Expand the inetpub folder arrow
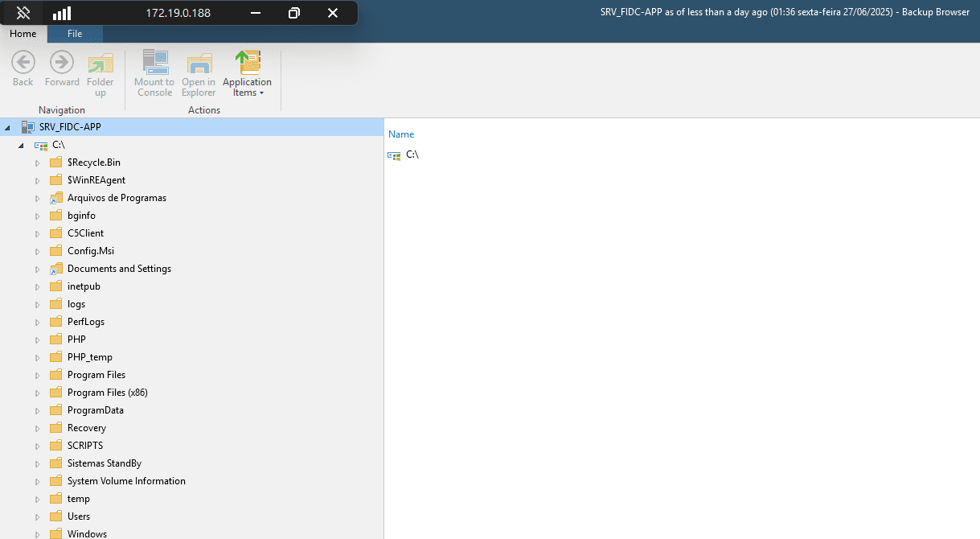Image resolution: width=980 pixels, height=539 pixels. click(37, 287)
